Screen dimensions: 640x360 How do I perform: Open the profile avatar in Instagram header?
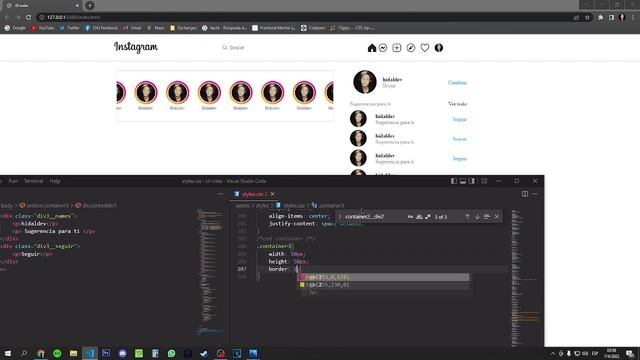pos(439,48)
